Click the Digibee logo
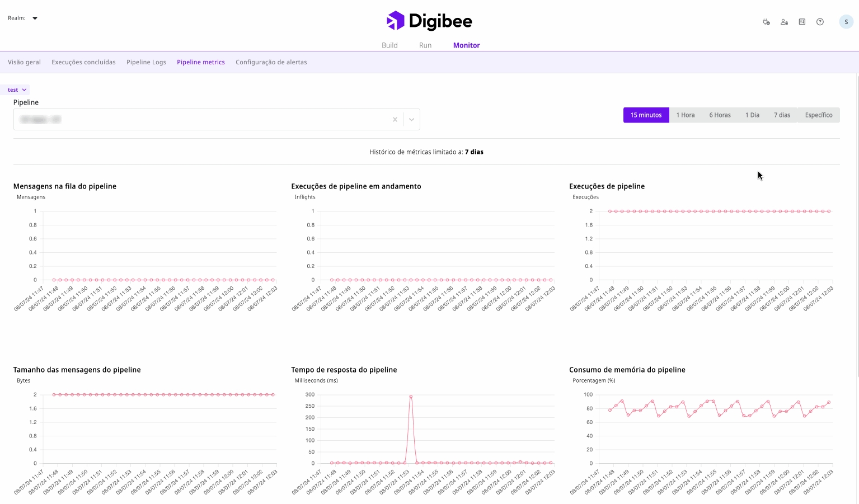 [429, 21]
